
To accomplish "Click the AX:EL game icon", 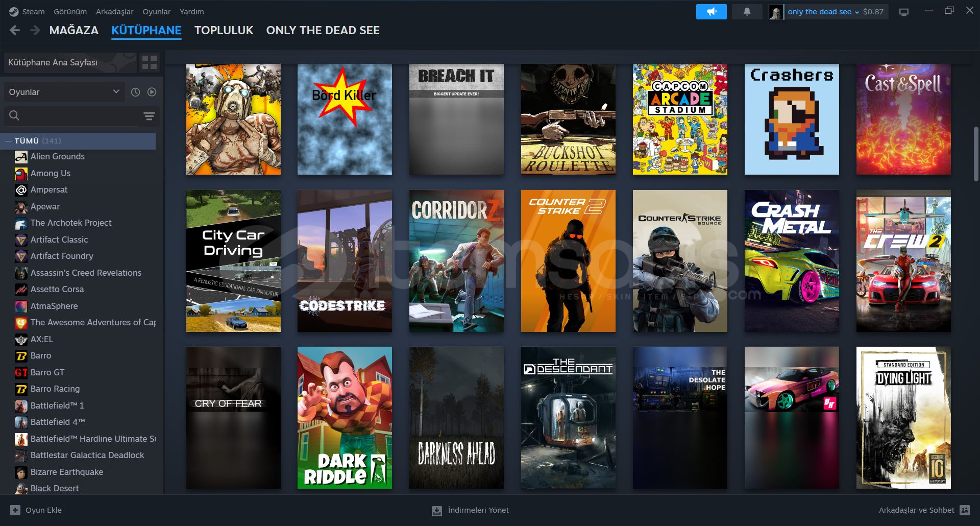I will click(x=21, y=340).
